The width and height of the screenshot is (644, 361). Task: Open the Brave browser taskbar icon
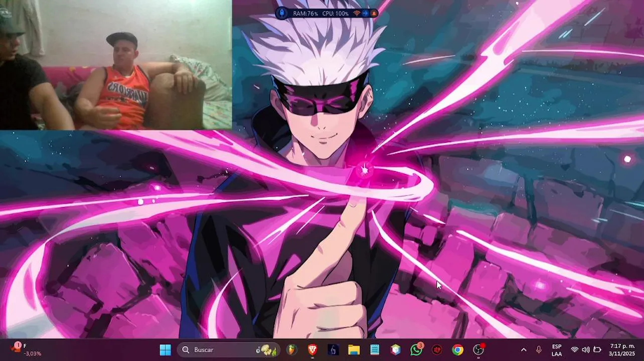[x=312, y=349]
